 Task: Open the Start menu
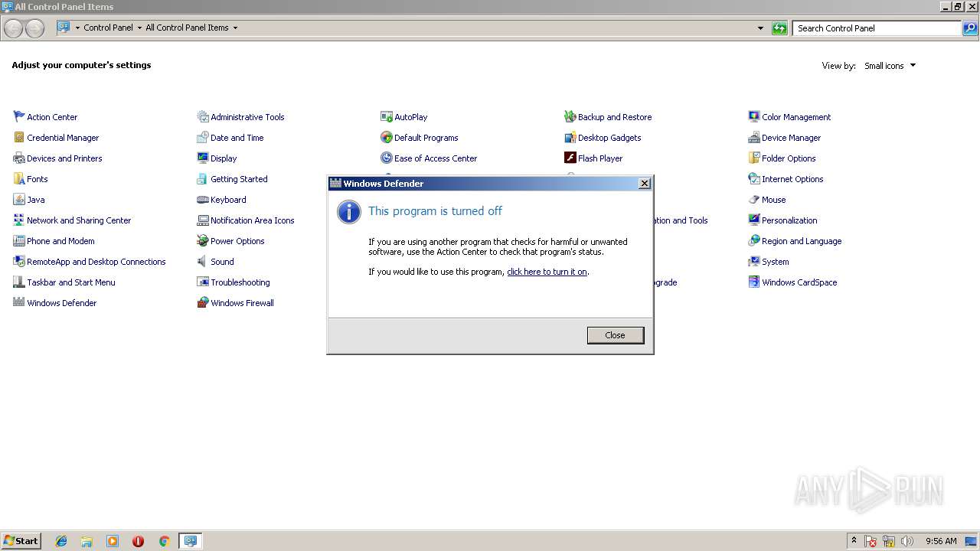21,541
